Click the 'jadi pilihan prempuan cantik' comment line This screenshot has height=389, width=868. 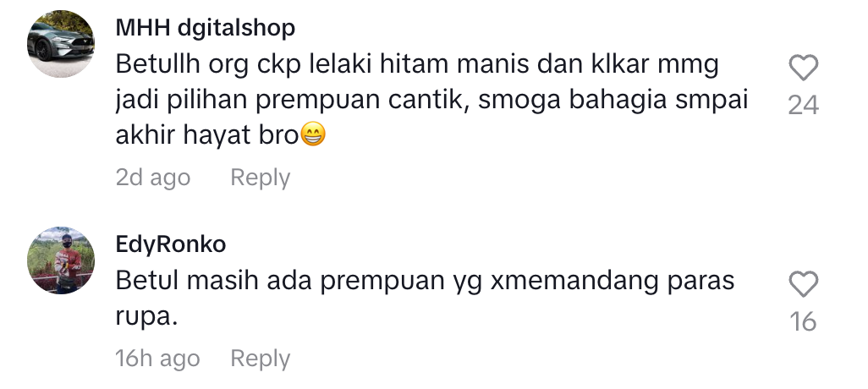[431, 100]
